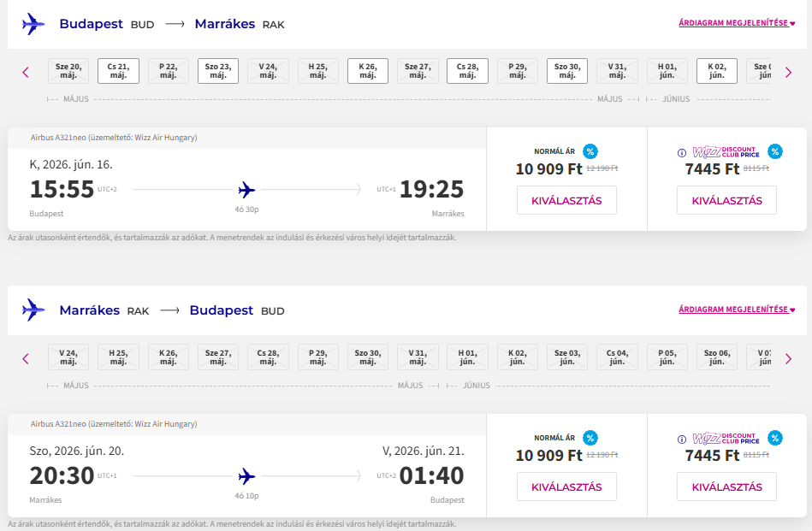Choose the outbound Wizz Discount Club price

pos(726,200)
